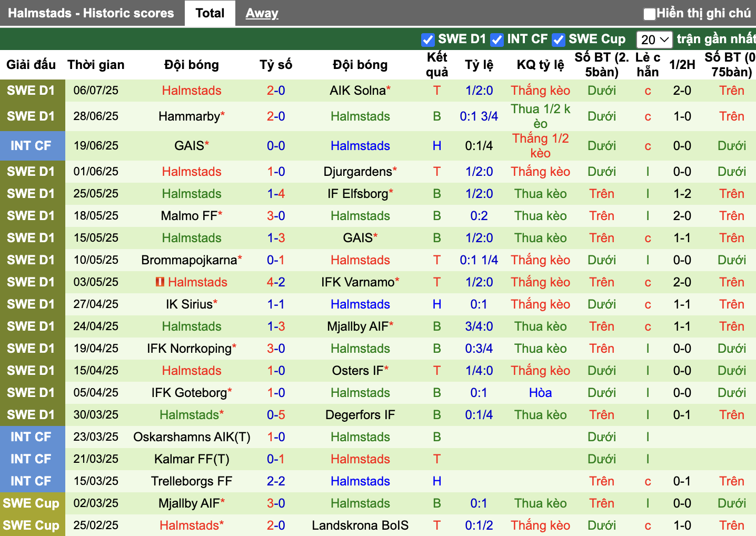Viewport: 756px width, 536px height.
Task: Click the 1/2H column header
Action: click(682, 65)
